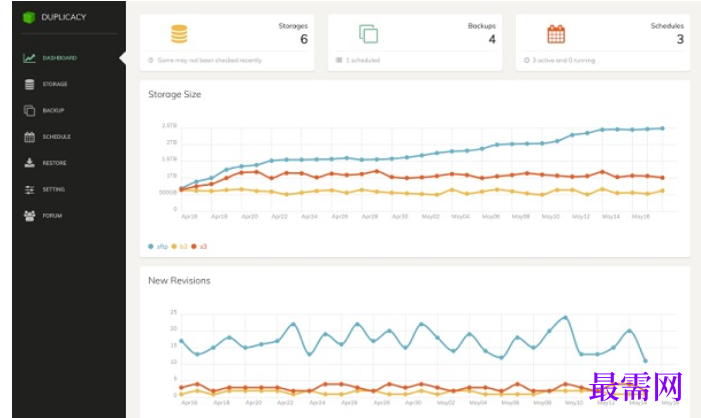The height and width of the screenshot is (418, 701).
Task: Toggle the sftp series legend dot
Action: [x=151, y=246]
